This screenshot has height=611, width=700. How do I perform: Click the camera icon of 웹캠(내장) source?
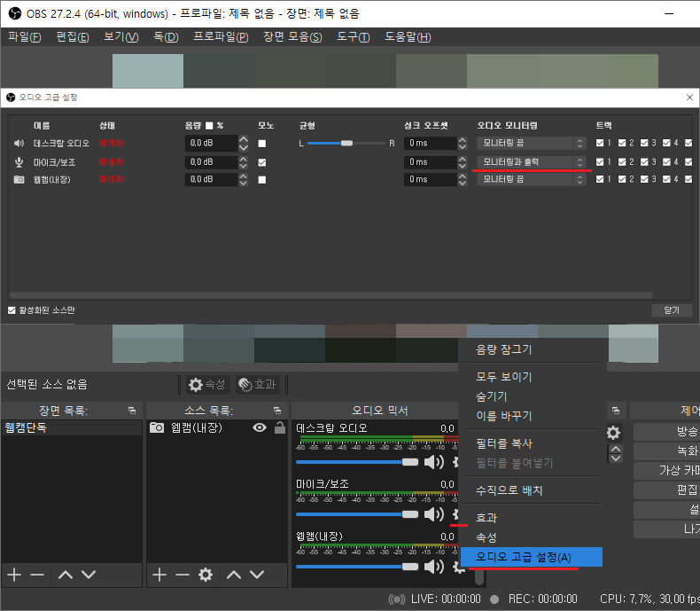pyautogui.click(x=157, y=427)
